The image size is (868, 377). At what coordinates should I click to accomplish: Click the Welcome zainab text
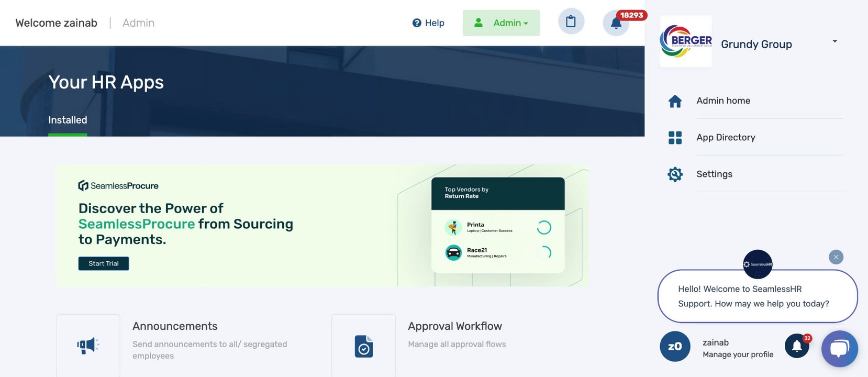pyautogui.click(x=56, y=23)
